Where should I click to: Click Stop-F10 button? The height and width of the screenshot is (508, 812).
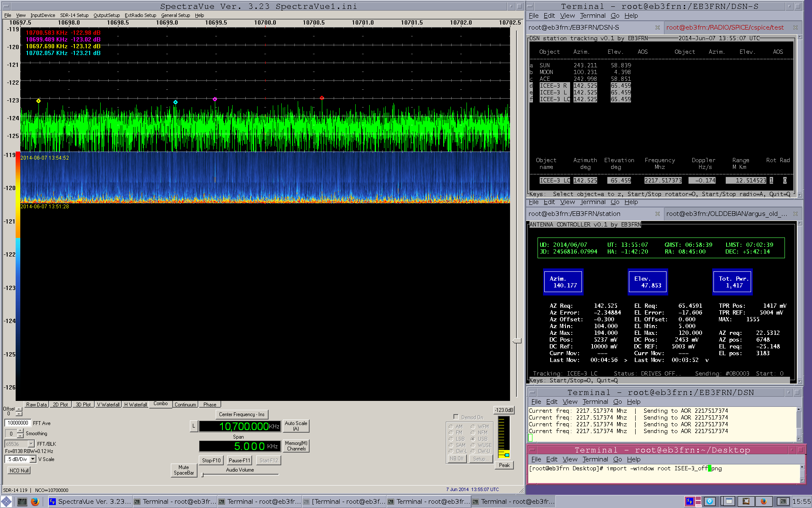211,460
